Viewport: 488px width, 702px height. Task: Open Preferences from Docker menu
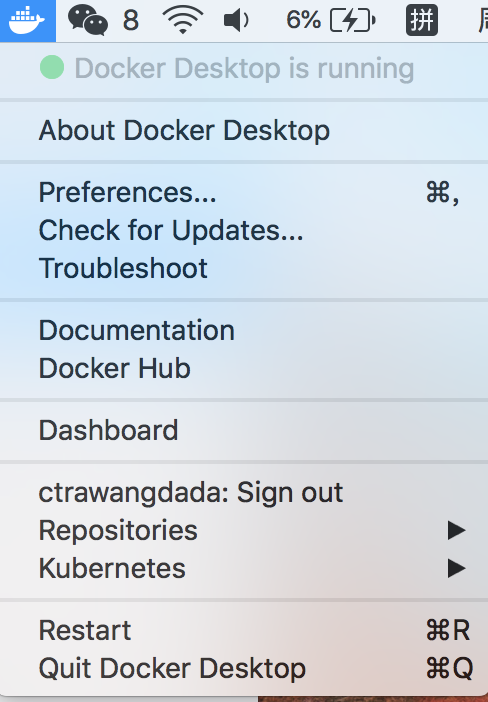[244, 193]
